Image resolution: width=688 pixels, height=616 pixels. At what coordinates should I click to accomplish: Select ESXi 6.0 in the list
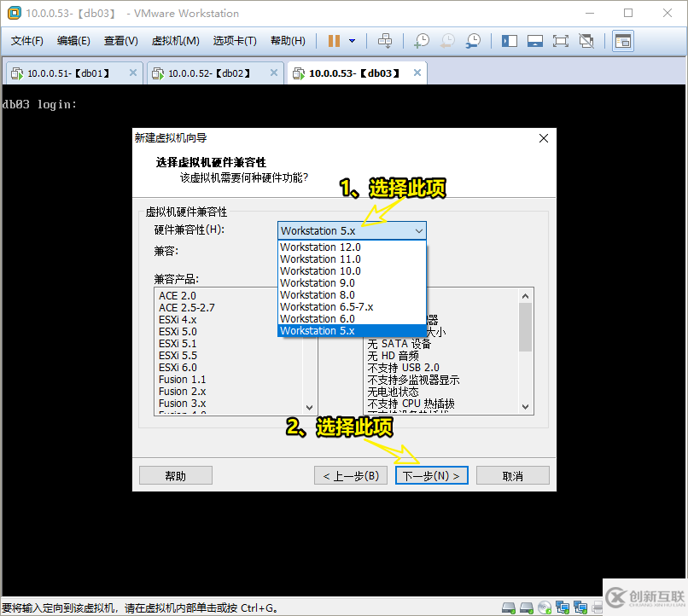178,368
